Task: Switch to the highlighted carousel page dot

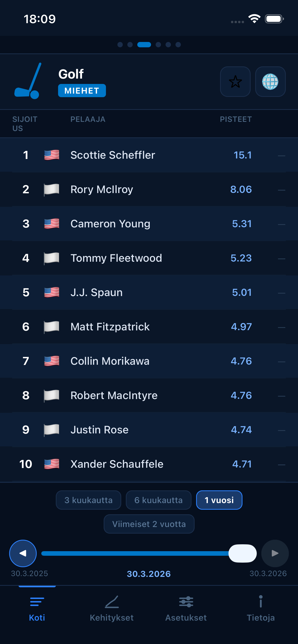Action: (x=144, y=45)
